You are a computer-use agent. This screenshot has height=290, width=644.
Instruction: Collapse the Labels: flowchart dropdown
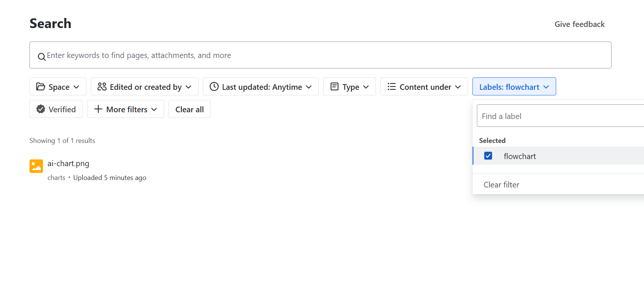point(514,87)
